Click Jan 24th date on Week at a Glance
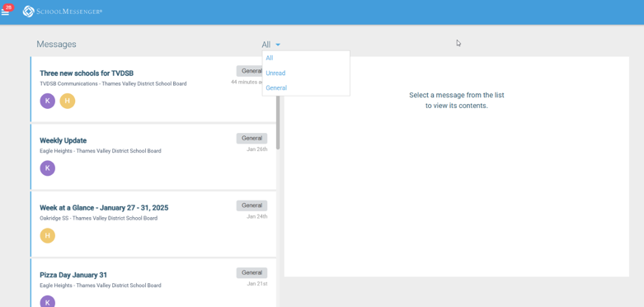This screenshot has width=644, height=307. [x=257, y=216]
